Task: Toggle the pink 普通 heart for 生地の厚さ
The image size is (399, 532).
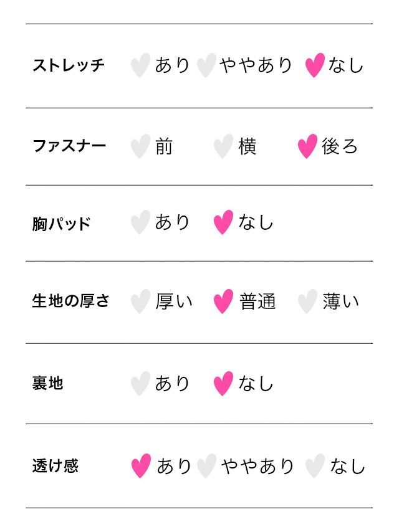Action: point(223,302)
